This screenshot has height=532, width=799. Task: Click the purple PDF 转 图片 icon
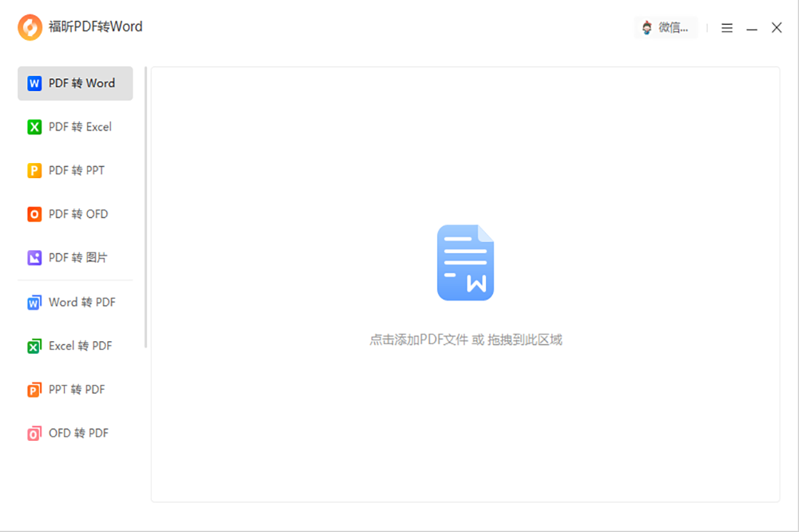34,257
